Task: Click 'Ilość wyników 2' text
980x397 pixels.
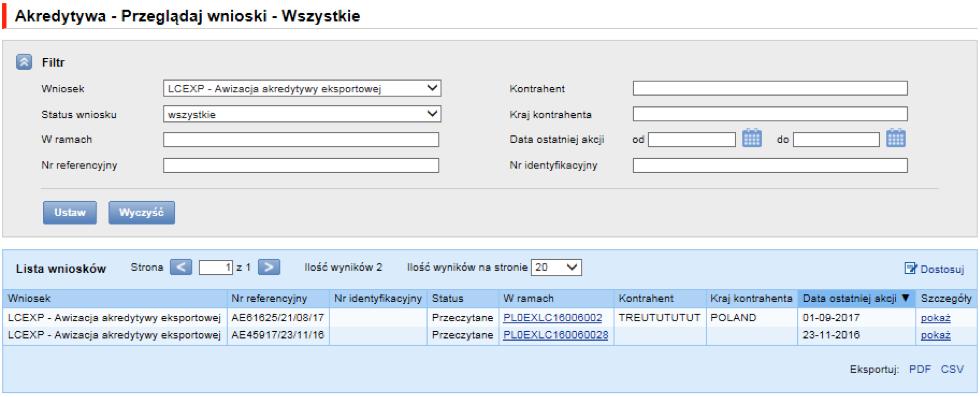Action: tap(343, 268)
